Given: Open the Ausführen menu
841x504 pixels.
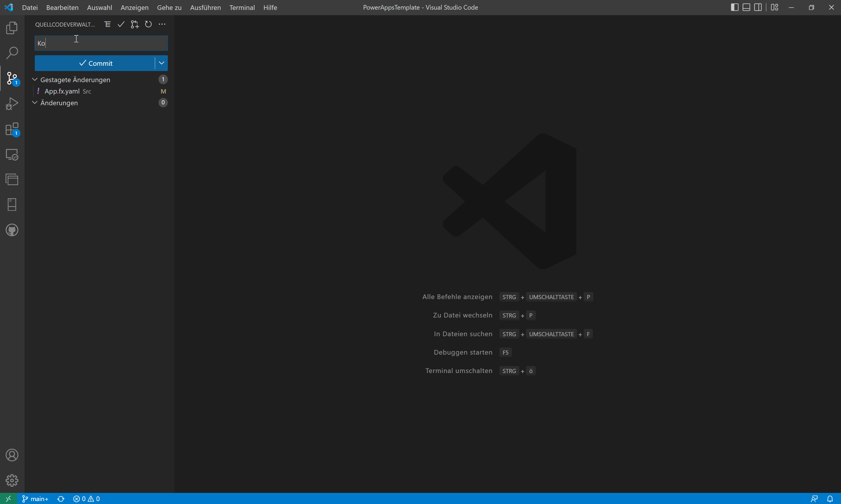Looking at the screenshot, I should (x=205, y=8).
